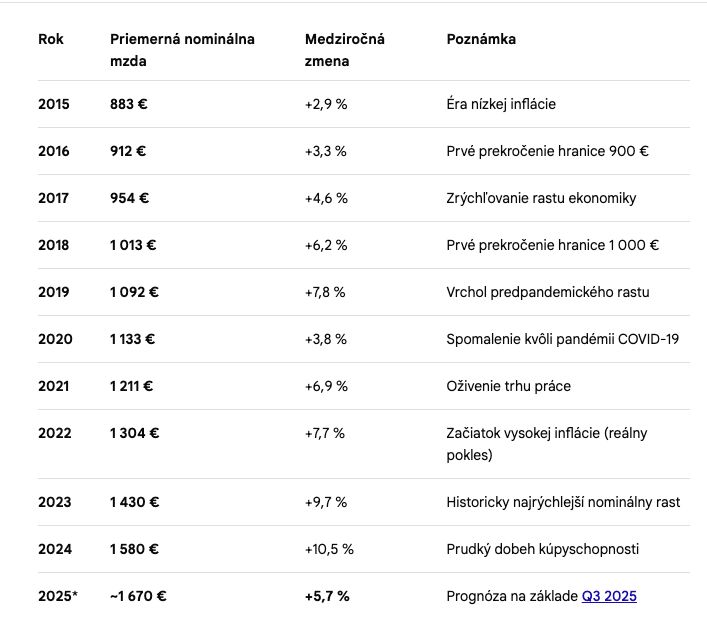707x619 pixels.
Task: Select the Medziročná zmena column header
Action: point(345,50)
